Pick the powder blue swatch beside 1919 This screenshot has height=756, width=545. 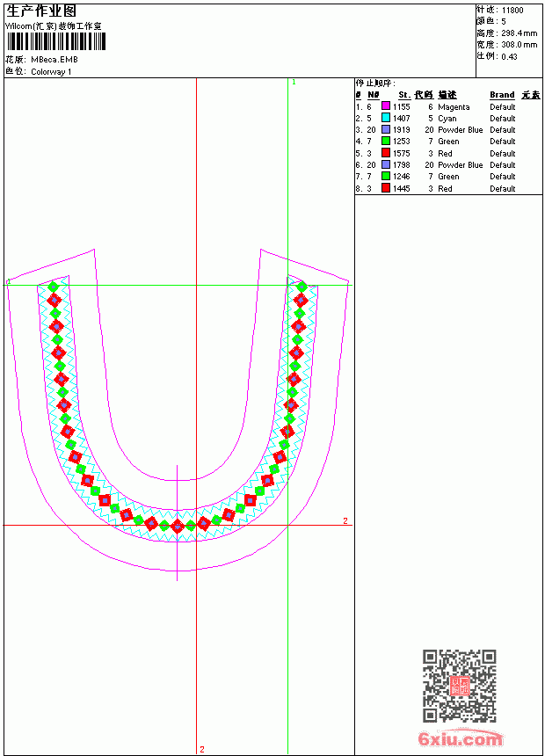click(386, 129)
